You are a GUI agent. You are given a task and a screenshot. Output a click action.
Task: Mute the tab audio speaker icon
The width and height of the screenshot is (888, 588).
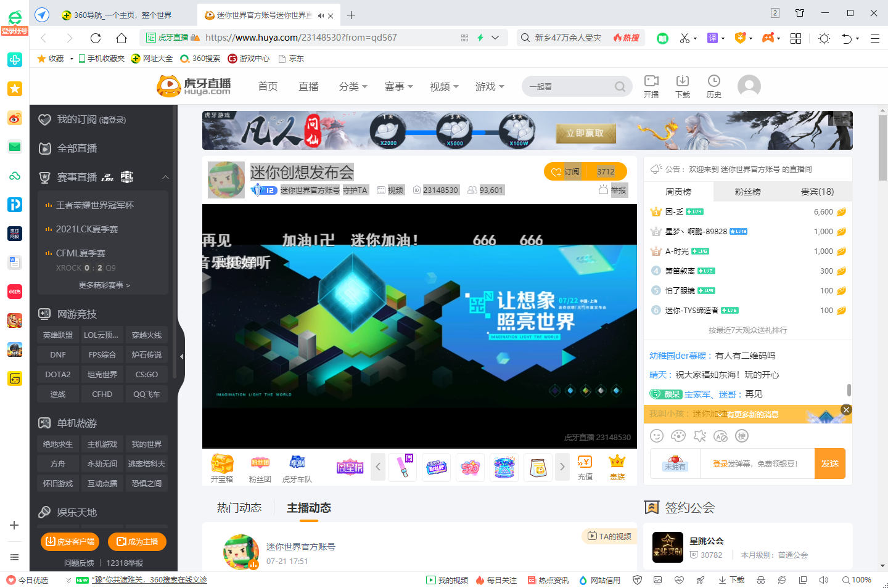click(321, 15)
